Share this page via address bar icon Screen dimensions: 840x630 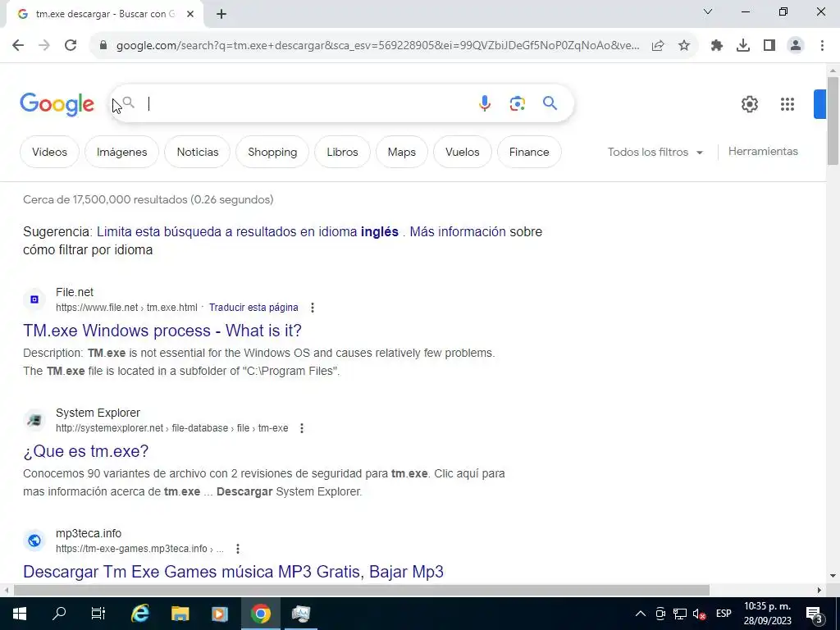pos(658,46)
